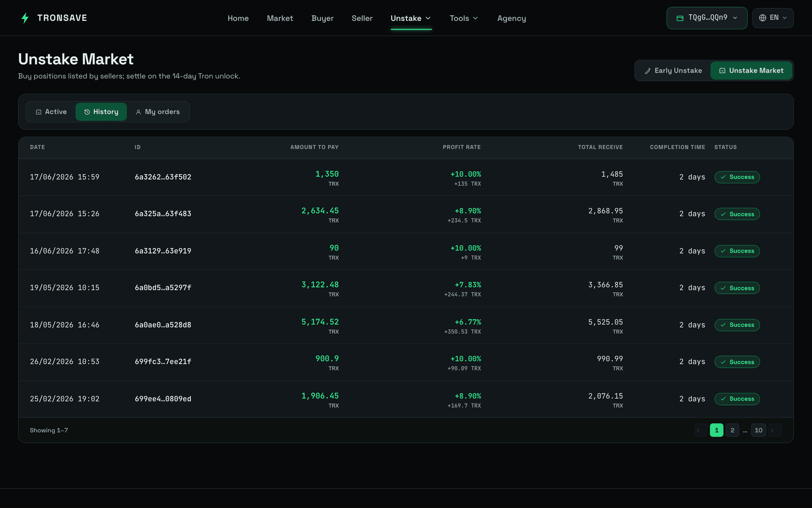Open the Seller nav item
The height and width of the screenshot is (508, 812).
(x=362, y=18)
